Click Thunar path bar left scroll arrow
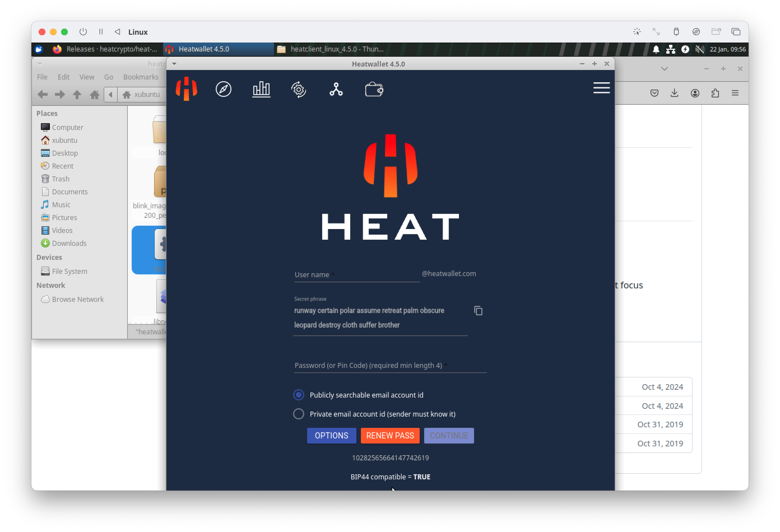 [x=110, y=95]
